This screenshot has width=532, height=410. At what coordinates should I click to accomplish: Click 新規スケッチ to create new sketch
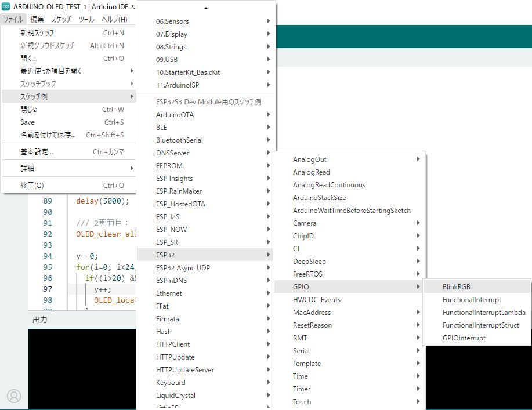click(x=38, y=33)
